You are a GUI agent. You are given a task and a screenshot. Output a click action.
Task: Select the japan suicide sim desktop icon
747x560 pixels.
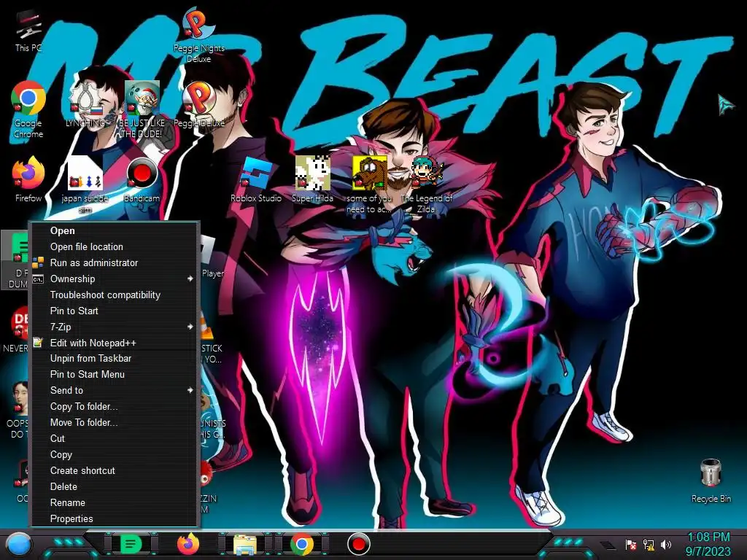85,185
